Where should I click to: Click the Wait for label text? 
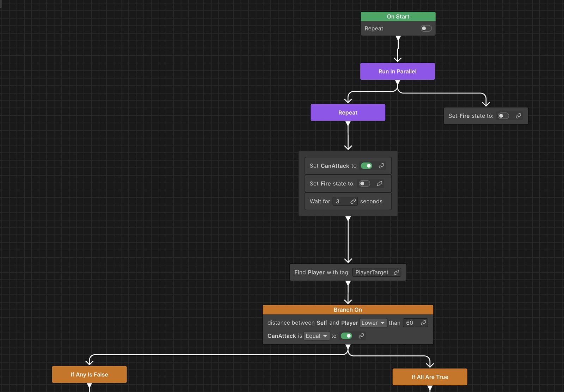(x=320, y=201)
